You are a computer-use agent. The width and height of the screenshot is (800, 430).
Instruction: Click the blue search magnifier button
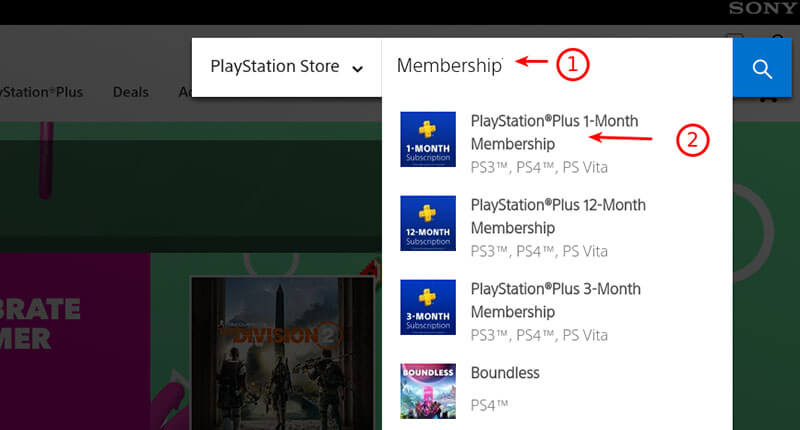tap(762, 67)
